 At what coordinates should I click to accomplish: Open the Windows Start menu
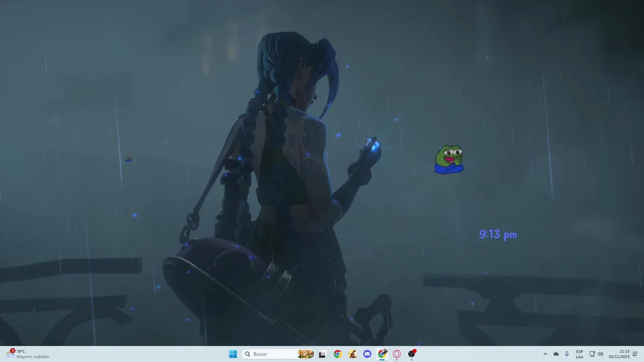(233, 354)
